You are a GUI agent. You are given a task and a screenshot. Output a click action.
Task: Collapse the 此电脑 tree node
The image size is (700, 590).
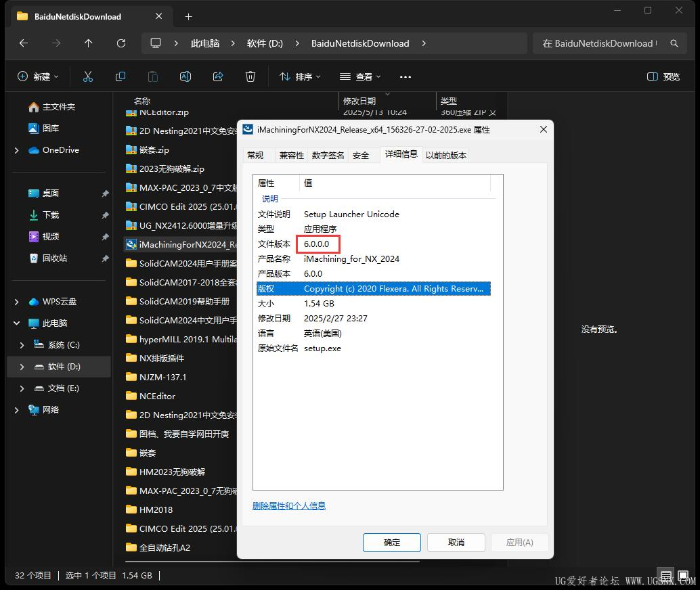pyautogui.click(x=16, y=323)
